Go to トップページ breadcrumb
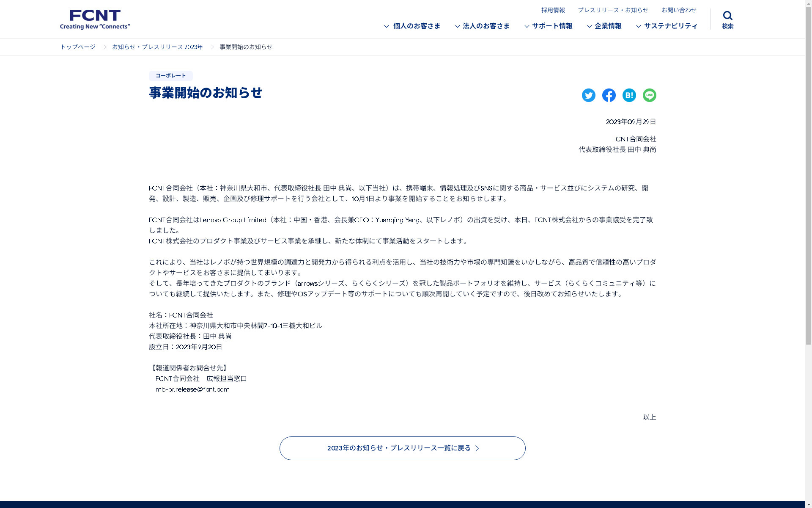This screenshot has height=508, width=812. 78,47
